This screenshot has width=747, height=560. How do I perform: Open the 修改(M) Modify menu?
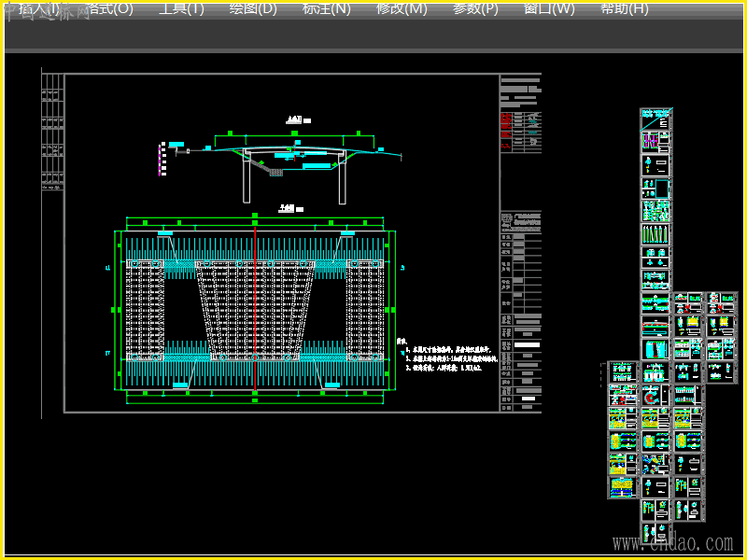pos(402,9)
